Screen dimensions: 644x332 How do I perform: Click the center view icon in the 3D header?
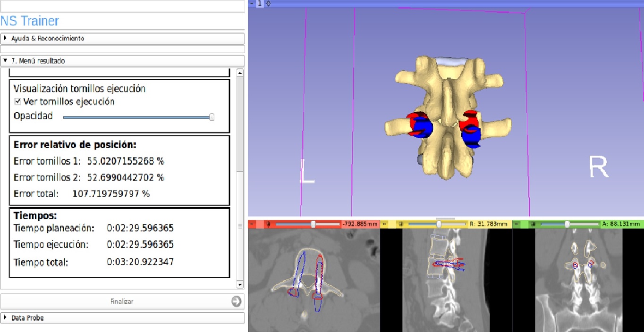point(268,3)
